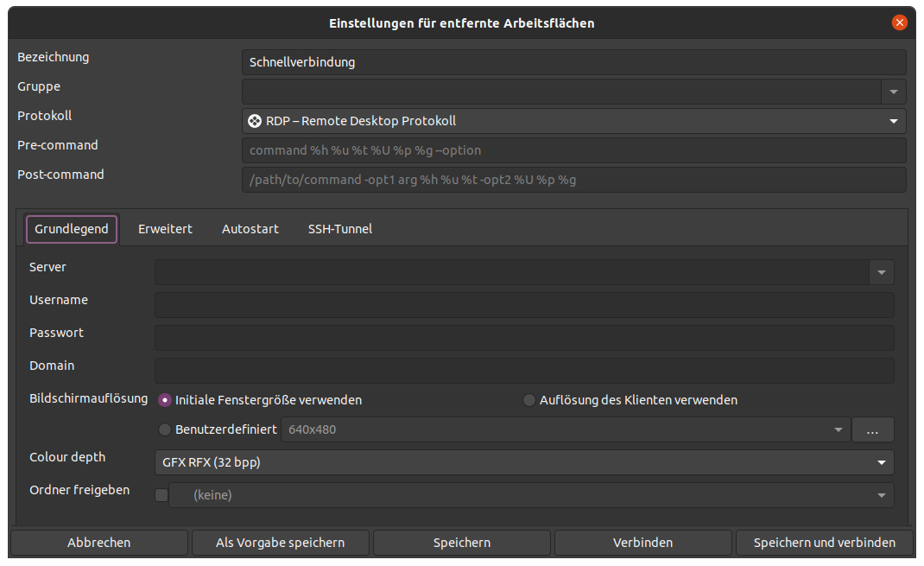
Task: Click the 'Bildschirmauflösung' label
Action: [x=88, y=398]
